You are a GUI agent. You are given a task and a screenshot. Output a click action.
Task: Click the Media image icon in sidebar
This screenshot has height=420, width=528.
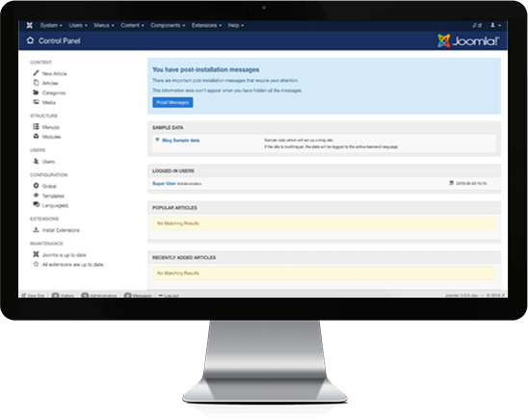(x=36, y=102)
